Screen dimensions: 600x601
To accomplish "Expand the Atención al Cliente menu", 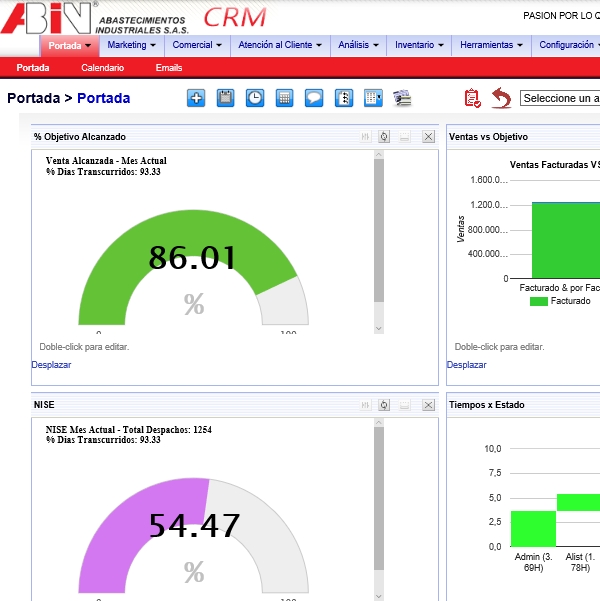I will [280, 45].
